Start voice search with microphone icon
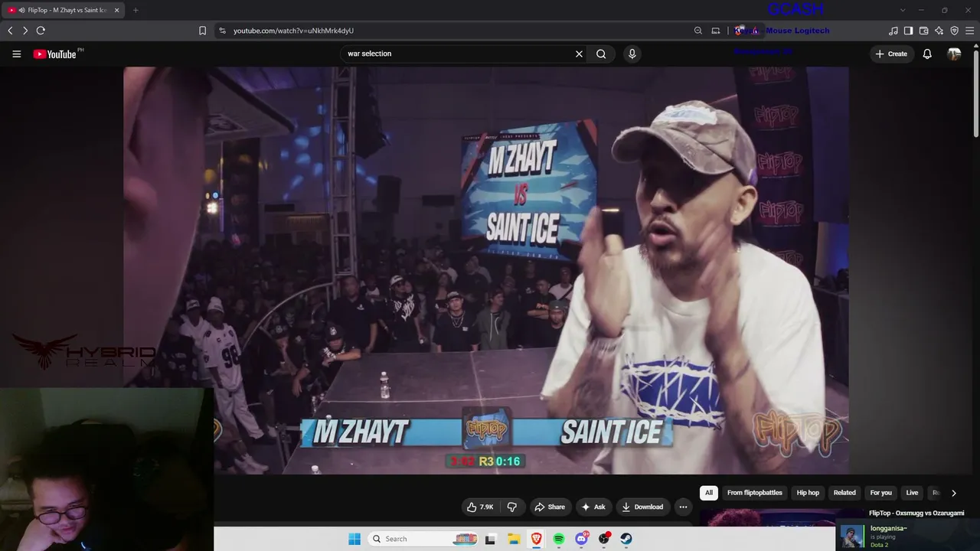The width and height of the screenshot is (980, 551). (x=632, y=54)
